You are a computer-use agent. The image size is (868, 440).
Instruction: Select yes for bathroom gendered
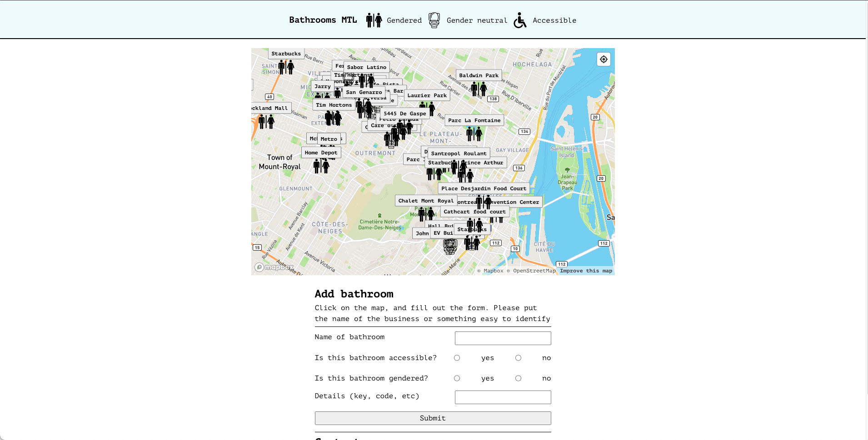[457, 378]
